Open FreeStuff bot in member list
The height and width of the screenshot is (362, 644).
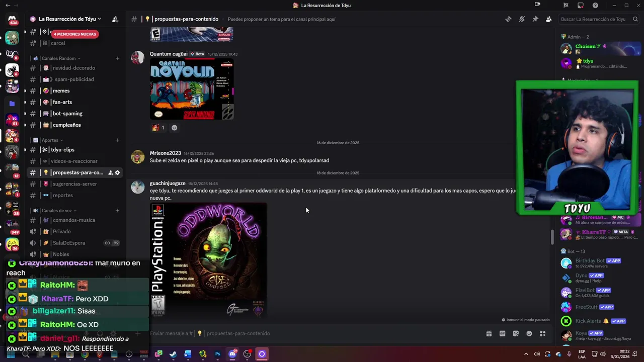pos(600,307)
